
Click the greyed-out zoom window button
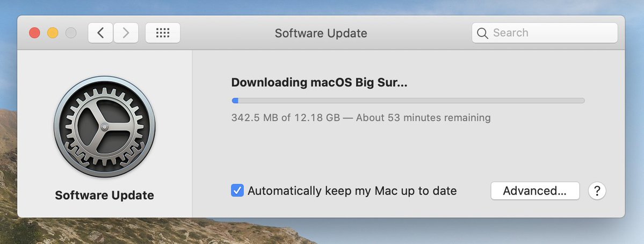(x=71, y=33)
